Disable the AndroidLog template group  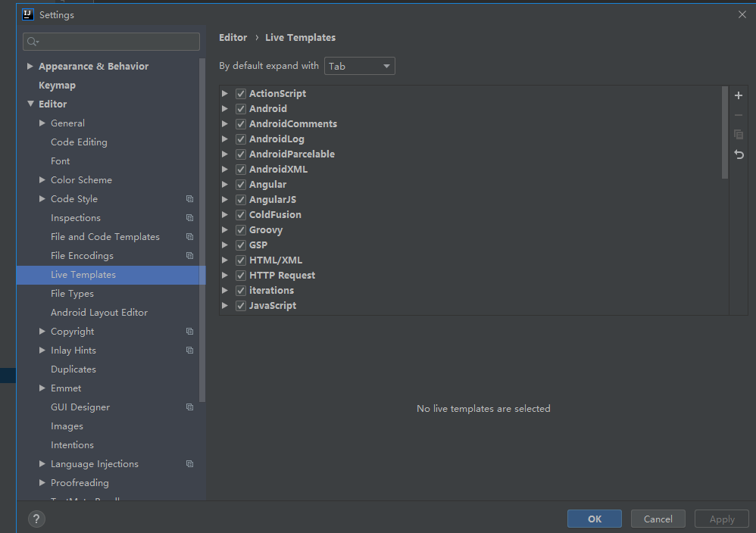241,139
